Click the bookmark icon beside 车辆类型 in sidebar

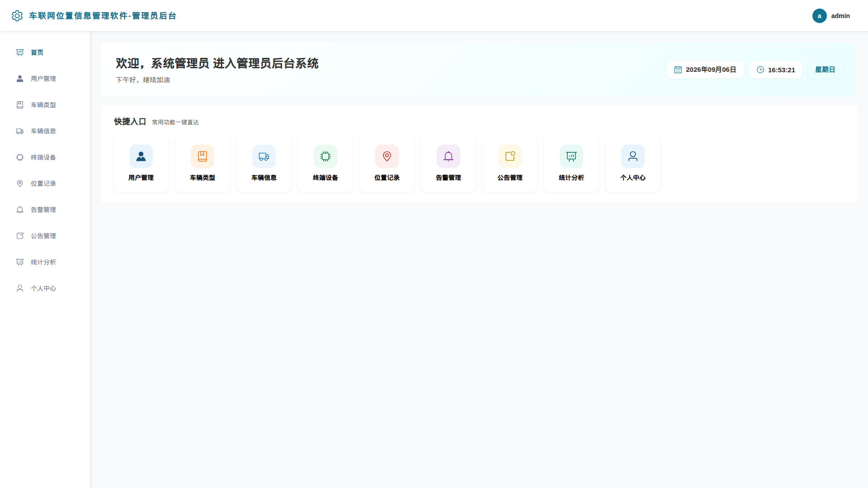point(20,105)
